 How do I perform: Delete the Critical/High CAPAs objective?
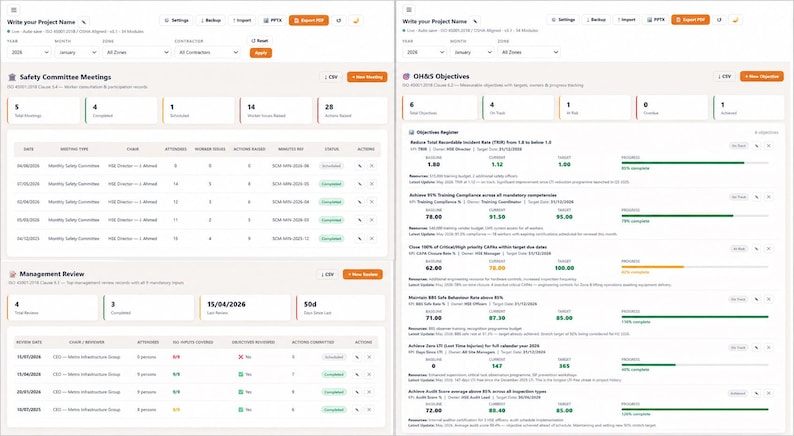[x=769, y=249]
